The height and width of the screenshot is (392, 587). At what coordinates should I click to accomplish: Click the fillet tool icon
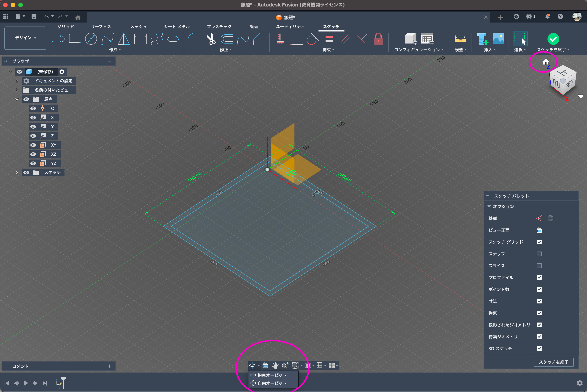pyautogui.click(x=193, y=39)
